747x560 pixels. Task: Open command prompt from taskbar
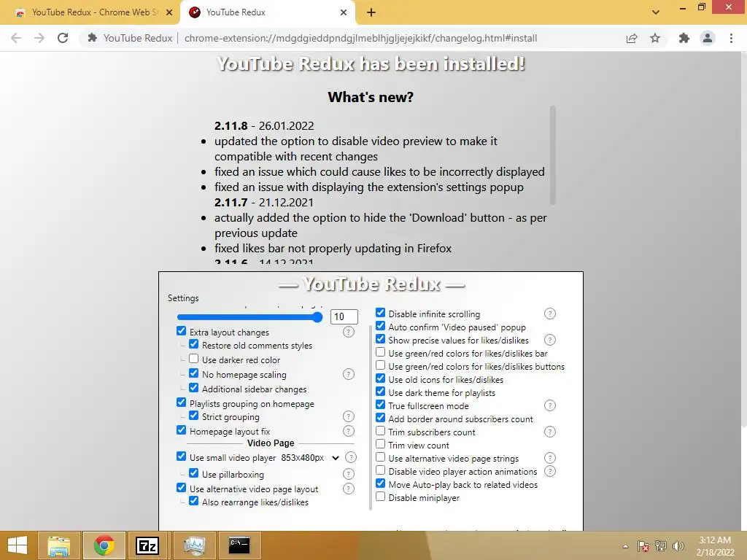coord(239,545)
